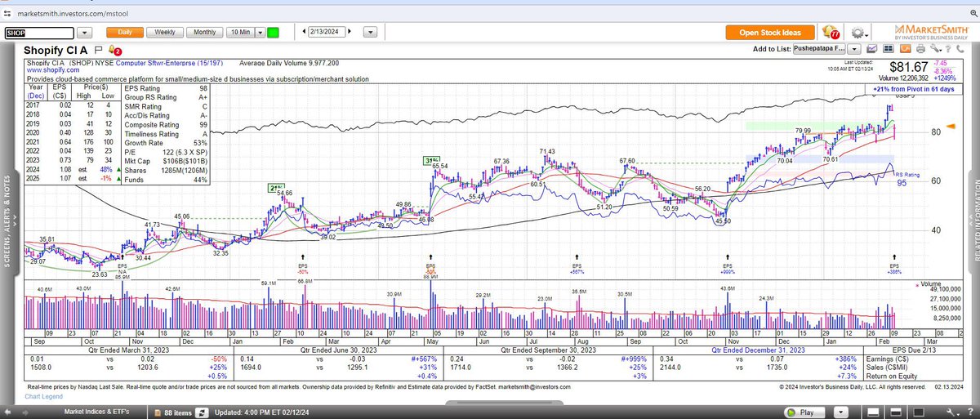Expand the Add to List dropdown arrow
The height and width of the screenshot is (419, 980).
(x=854, y=49)
